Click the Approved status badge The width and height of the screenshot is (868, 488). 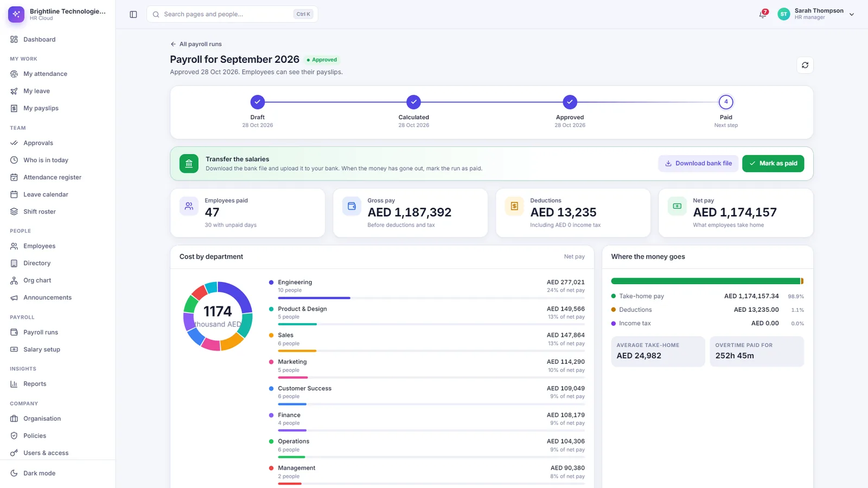pos(322,60)
